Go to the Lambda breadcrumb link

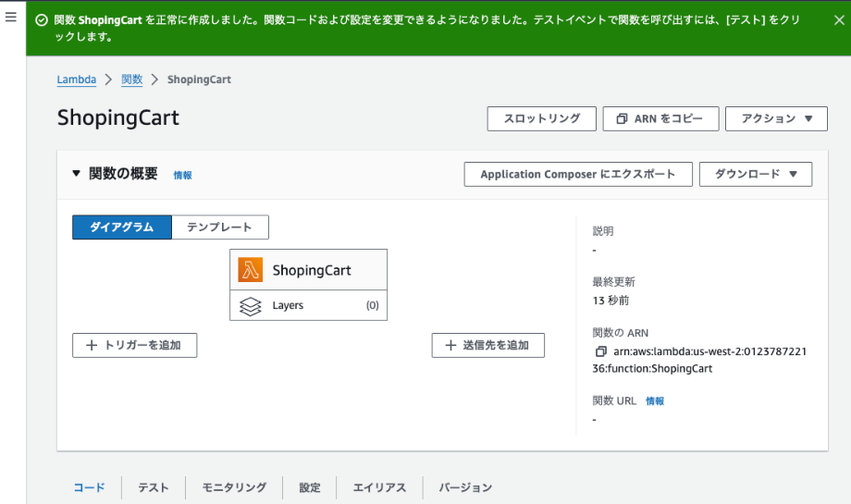pos(77,80)
